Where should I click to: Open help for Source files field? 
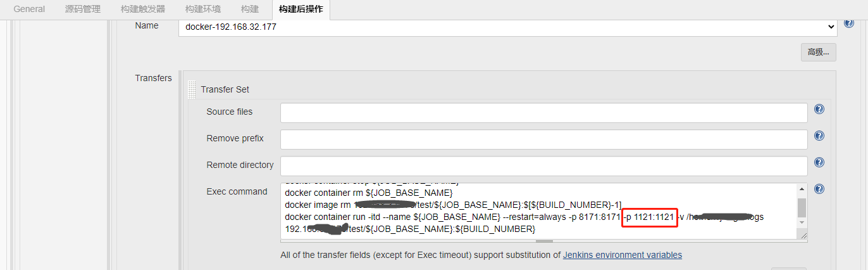pyautogui.click(x=819, y=109)
